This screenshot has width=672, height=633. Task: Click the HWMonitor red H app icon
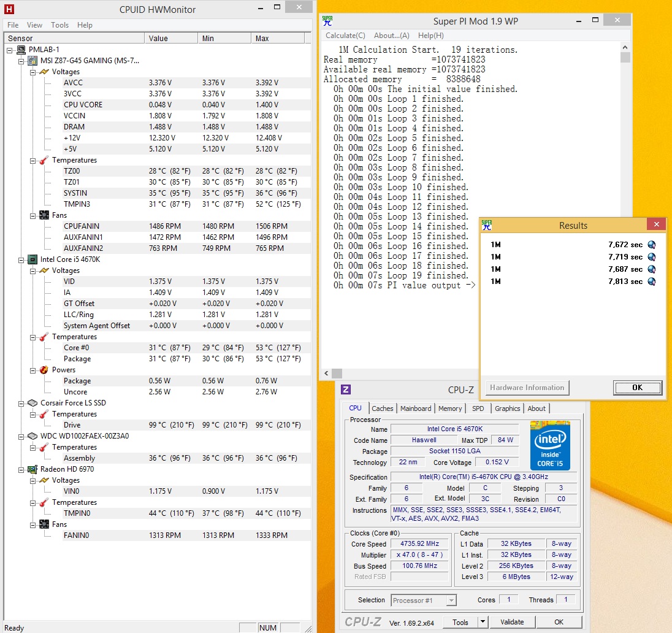9,9
